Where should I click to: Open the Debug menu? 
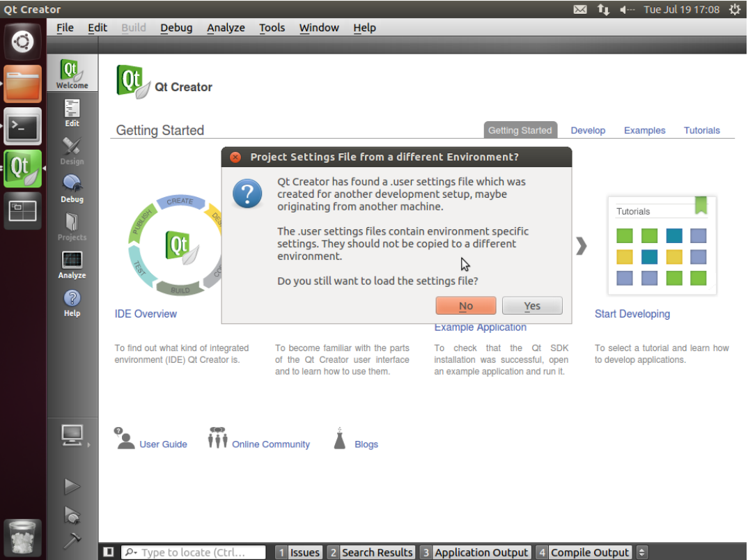point(176,28)
